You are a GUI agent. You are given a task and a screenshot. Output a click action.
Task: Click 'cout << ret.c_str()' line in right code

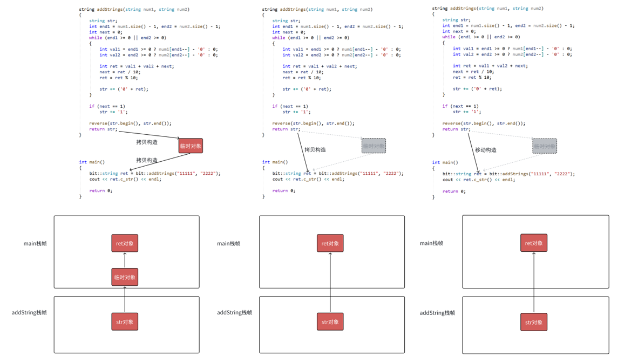pos(479,180)
